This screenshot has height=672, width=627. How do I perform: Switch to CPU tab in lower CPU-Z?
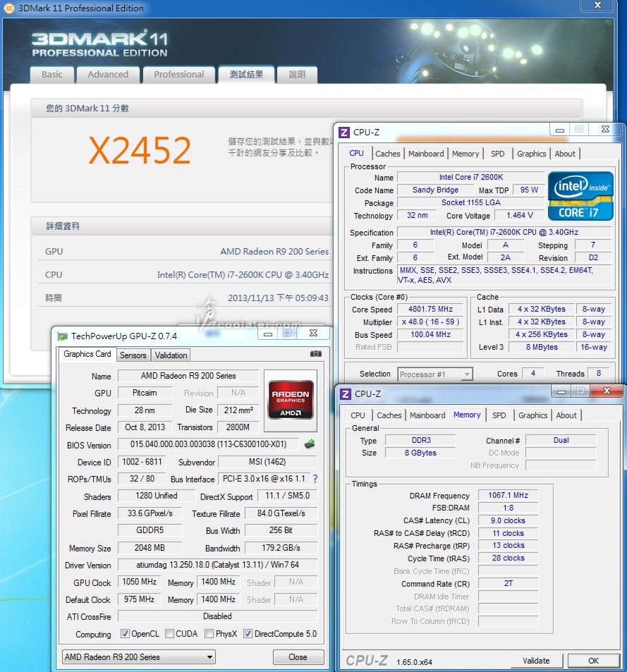(x=358, y=415)
